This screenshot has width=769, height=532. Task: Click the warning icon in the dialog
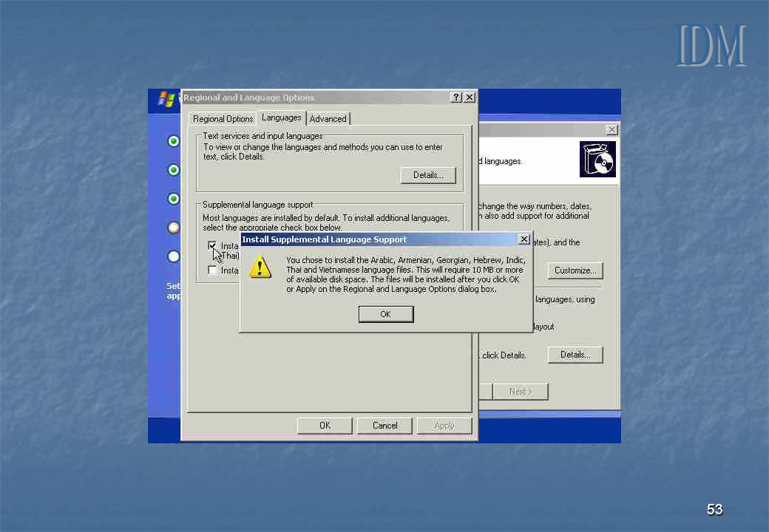pos(260,267)
